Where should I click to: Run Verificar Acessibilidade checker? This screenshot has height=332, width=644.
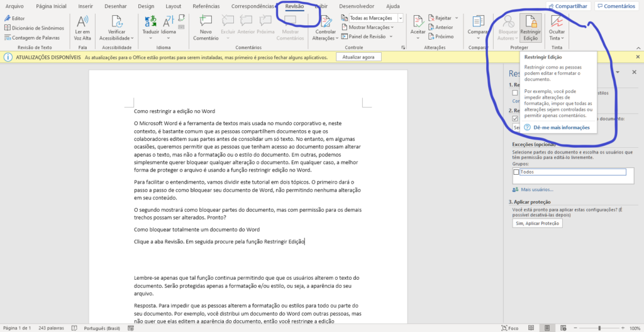(116, 28)
